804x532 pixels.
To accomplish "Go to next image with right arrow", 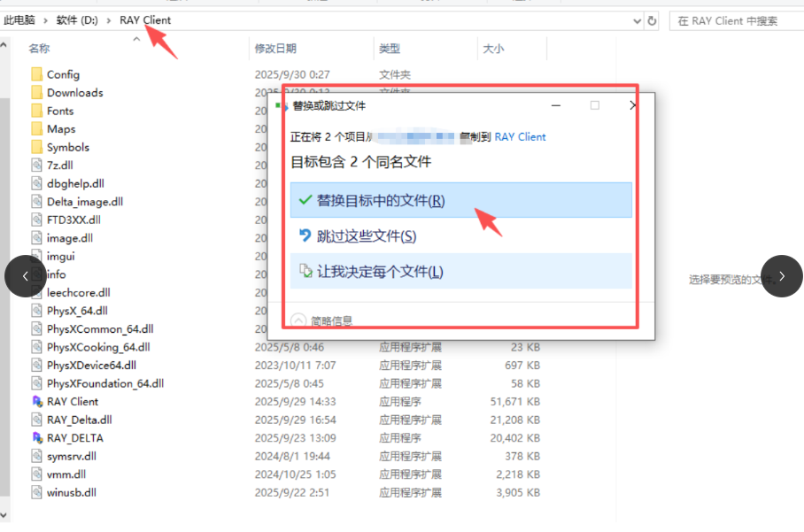I will [782, 276].
